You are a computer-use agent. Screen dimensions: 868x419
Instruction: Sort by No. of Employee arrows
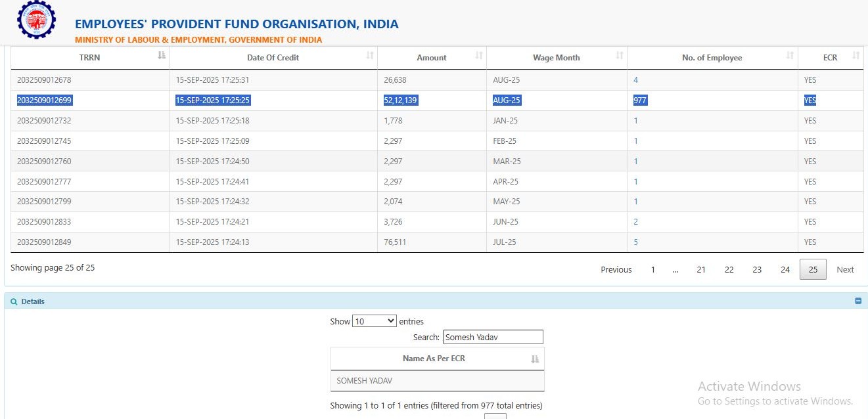pyautogui.click(x=790, y=56)
